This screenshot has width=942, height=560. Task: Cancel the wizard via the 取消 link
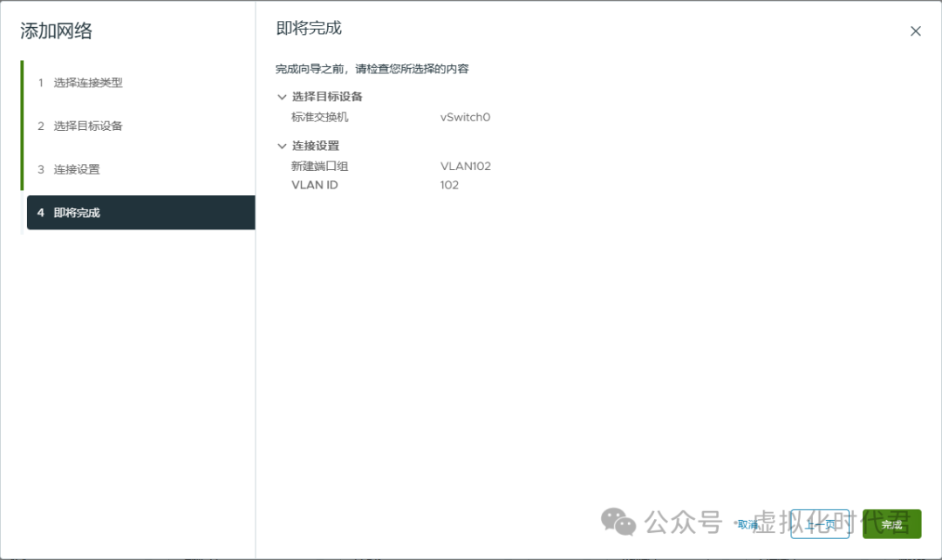pyautogui.click(x=748, y=523)
